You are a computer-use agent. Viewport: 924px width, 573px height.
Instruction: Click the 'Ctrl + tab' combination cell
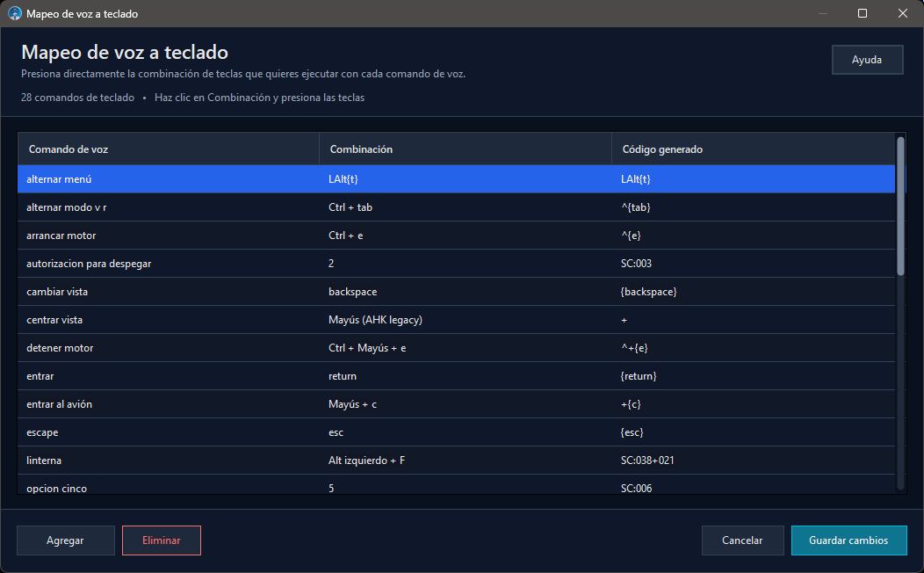point(466,207)
